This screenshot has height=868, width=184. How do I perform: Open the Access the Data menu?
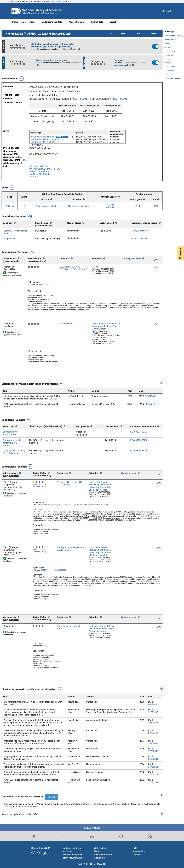click(x=78, y=22)
